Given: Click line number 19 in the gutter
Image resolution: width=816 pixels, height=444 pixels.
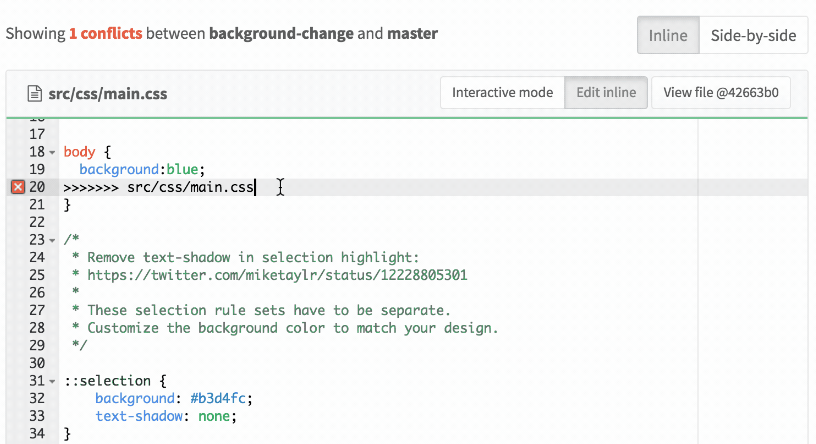Looking at the screenshot, I should pos(37,170).
